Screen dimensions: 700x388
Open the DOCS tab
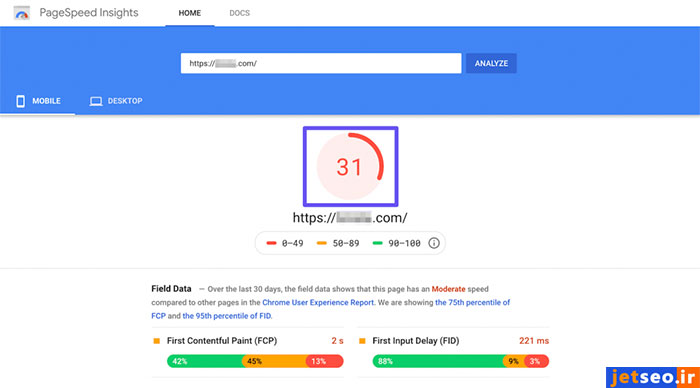(x=239, y=13)
